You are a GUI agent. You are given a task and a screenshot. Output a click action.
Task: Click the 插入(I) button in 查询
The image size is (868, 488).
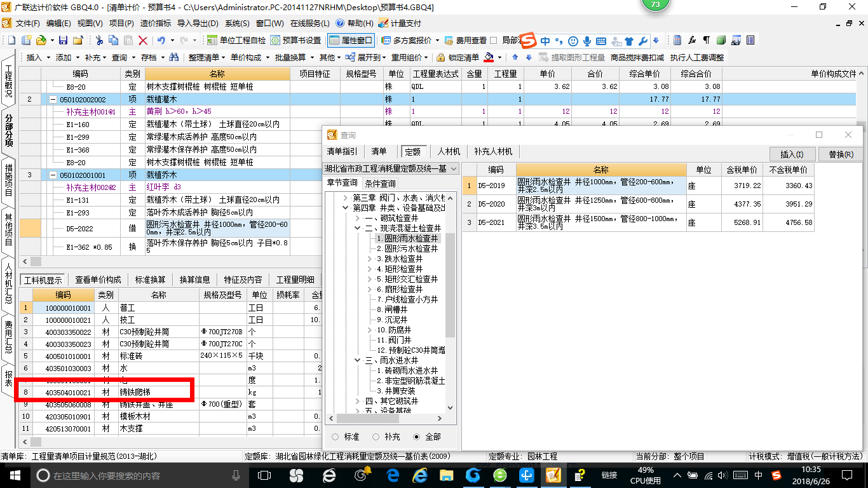(x=792, y=154)
